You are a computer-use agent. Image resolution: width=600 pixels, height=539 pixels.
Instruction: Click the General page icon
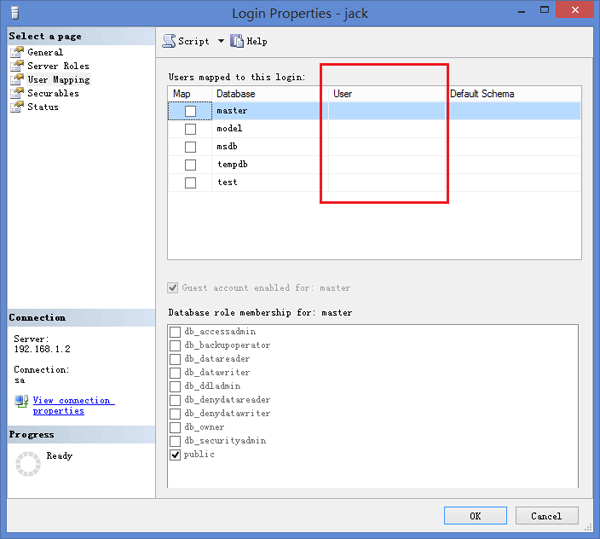17,52
